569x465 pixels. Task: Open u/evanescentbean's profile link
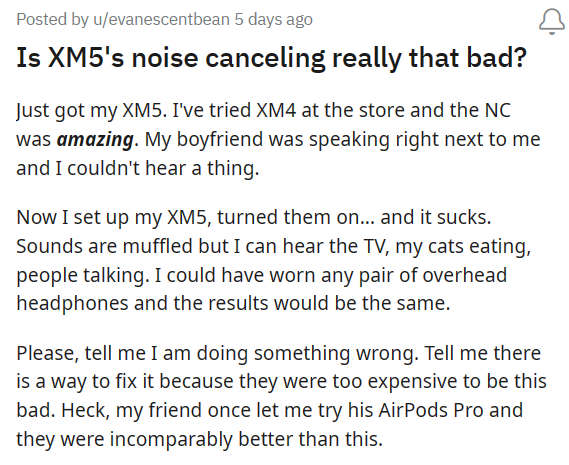[x=161, y=19]
